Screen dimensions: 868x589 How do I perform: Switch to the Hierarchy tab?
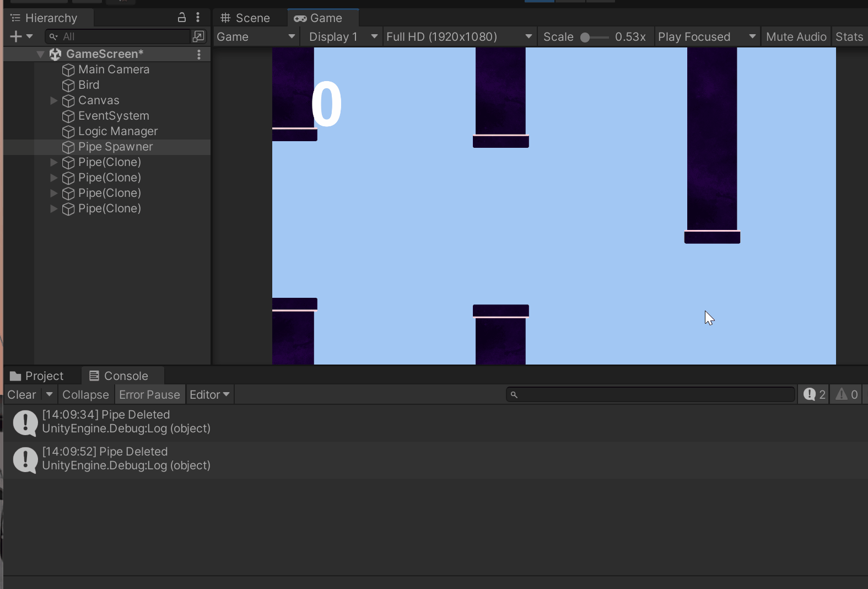pyautogui.click(x=48, y=18)
